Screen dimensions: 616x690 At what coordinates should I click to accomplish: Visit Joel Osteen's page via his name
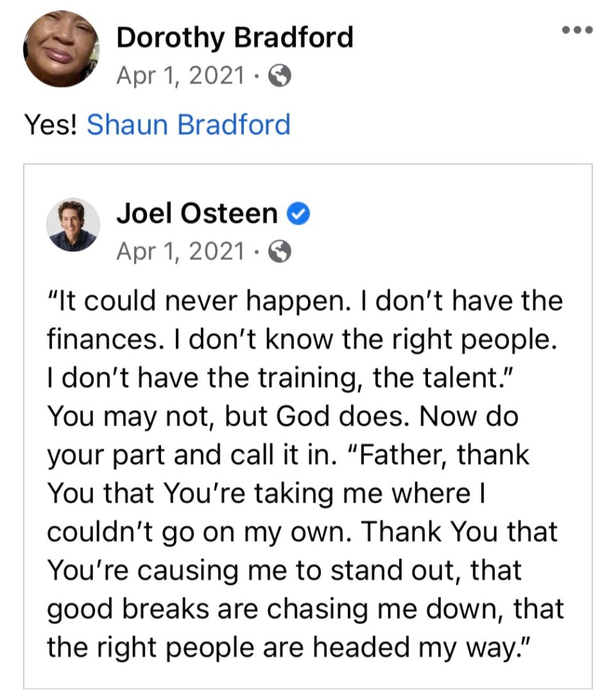coord(197,213)
